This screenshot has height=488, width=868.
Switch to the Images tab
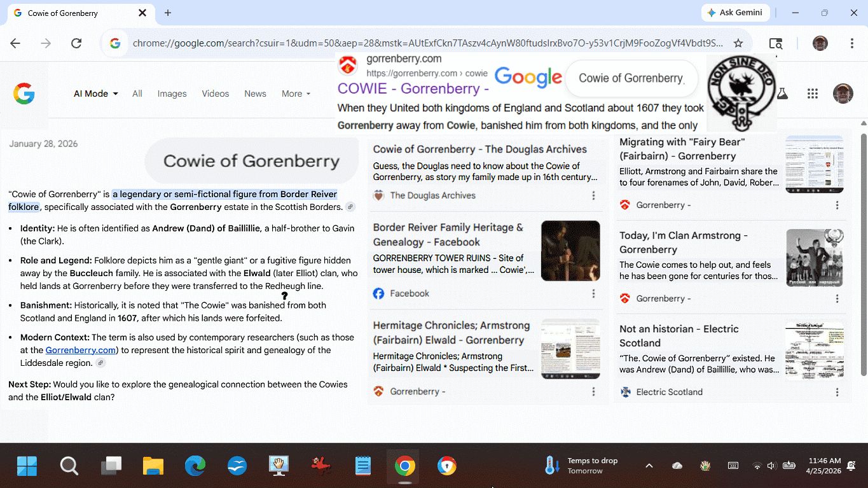[172, 94]
